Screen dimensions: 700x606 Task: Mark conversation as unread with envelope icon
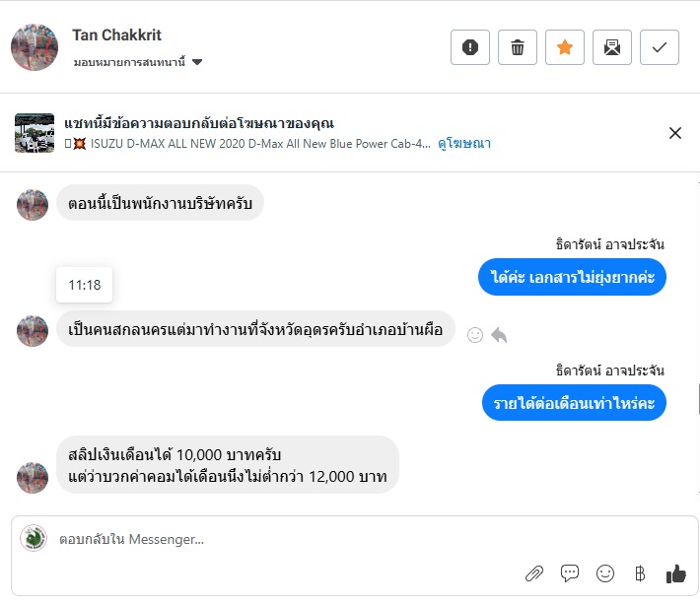point(612,47)
